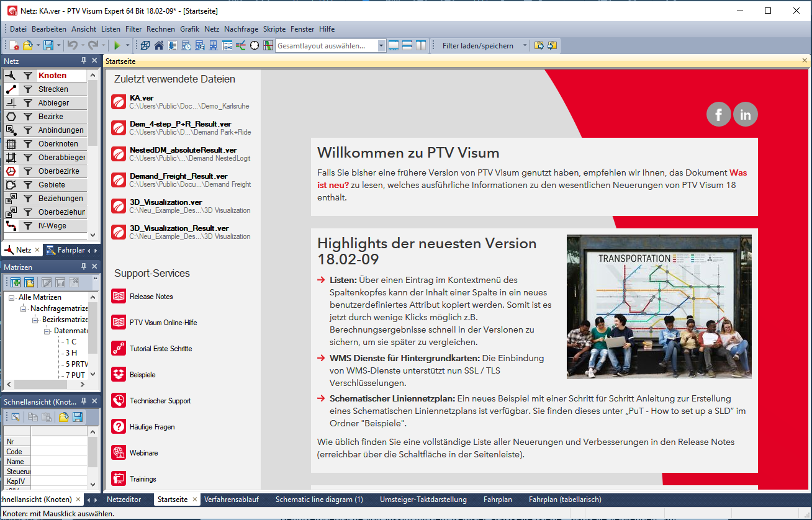This screenshot has width=812, height=520.
Task: Open the Facebook icon on start page
Action: pos(718,114)
